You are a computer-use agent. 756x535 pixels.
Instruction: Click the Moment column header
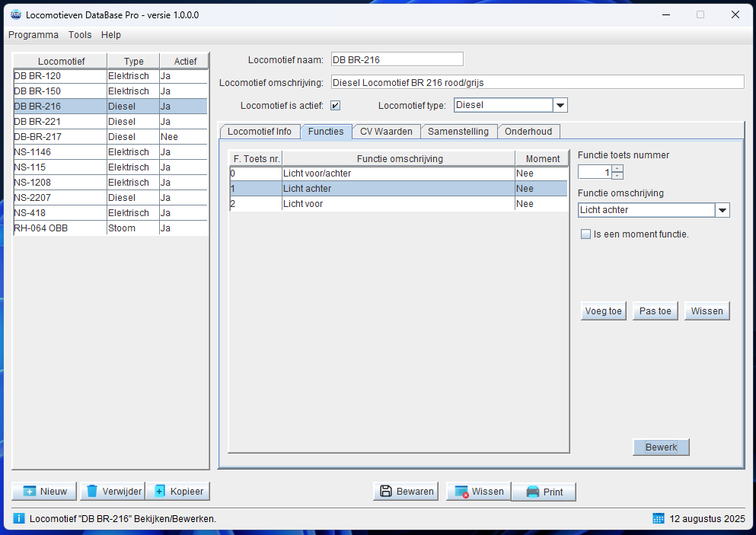coord(542,158)
